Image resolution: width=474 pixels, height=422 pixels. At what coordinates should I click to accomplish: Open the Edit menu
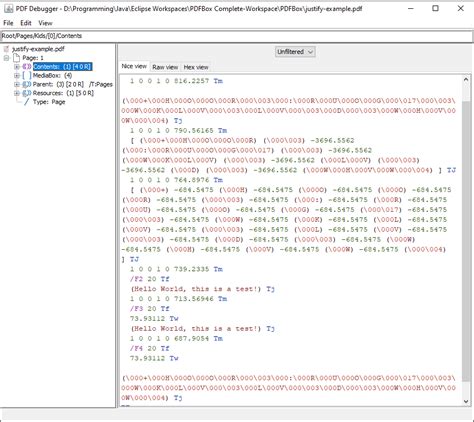click(26, 23)
